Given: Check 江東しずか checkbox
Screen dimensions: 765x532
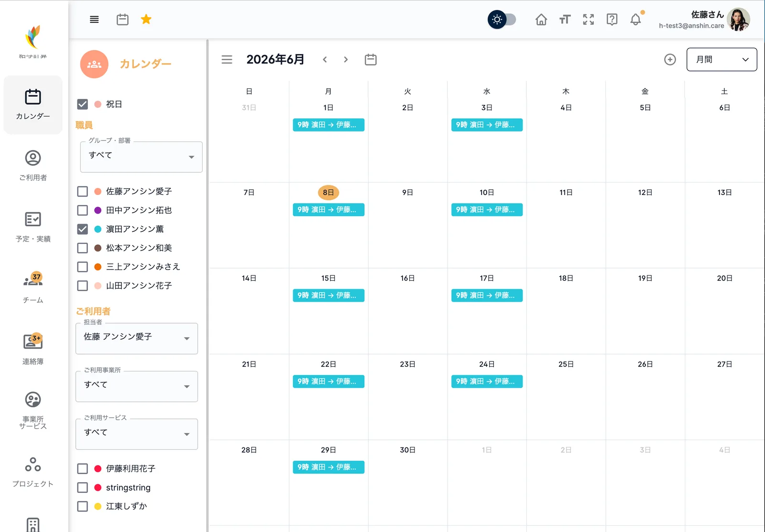Looking at the screenshot, I should (82, 506).
